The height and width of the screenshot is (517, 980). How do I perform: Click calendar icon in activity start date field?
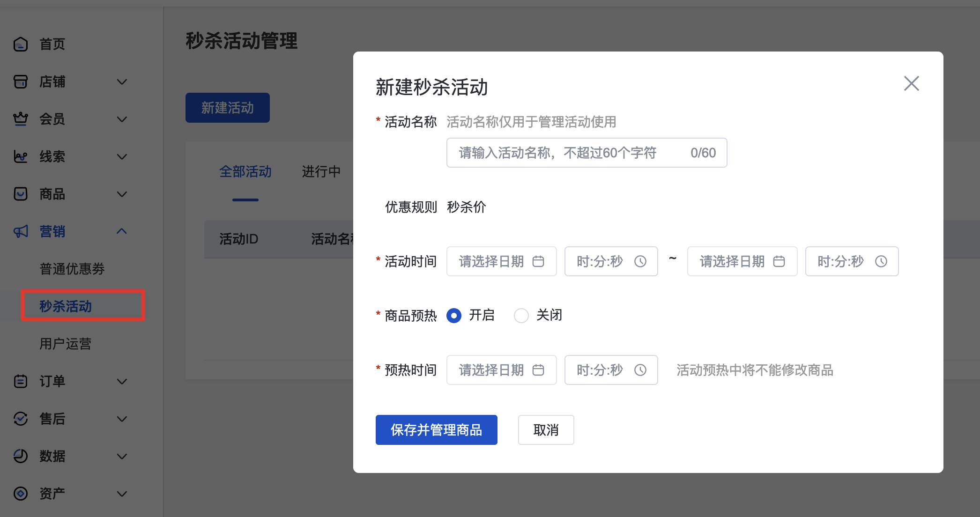point(538,261)
